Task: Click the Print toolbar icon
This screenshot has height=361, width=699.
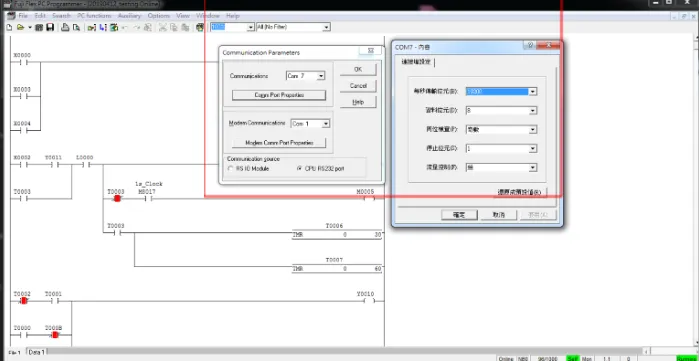Action: pyautogui.click(x=65, y=27)
